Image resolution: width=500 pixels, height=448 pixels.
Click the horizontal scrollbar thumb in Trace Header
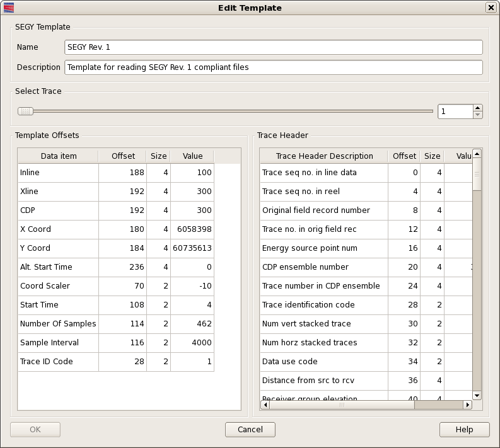pos(342,405)
